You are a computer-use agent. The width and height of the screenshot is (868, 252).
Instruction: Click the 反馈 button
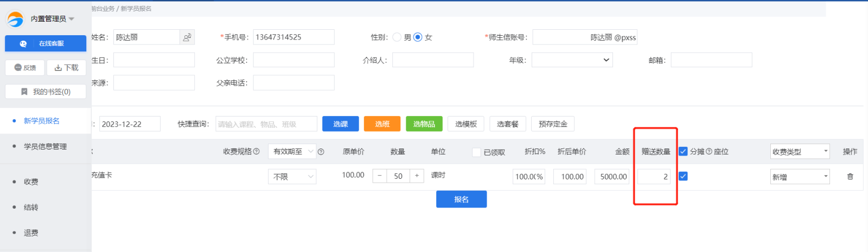point(24,68)
